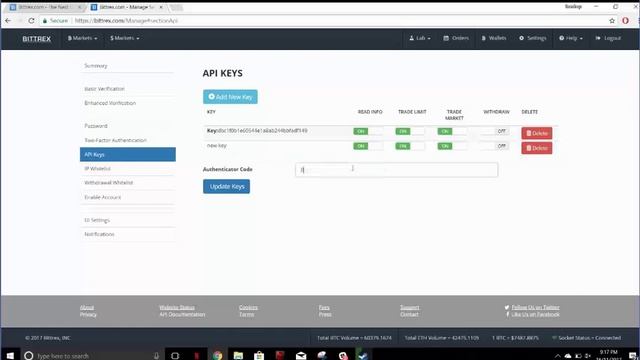Show hidden system tray icons

click(557, 356)
